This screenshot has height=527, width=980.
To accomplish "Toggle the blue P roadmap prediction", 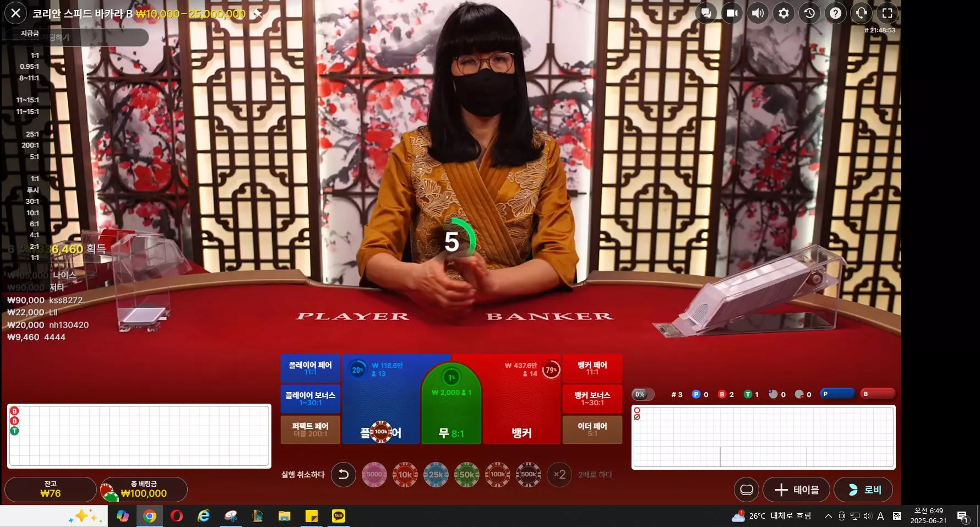I will pyautogui.click(x=837, y=394).
